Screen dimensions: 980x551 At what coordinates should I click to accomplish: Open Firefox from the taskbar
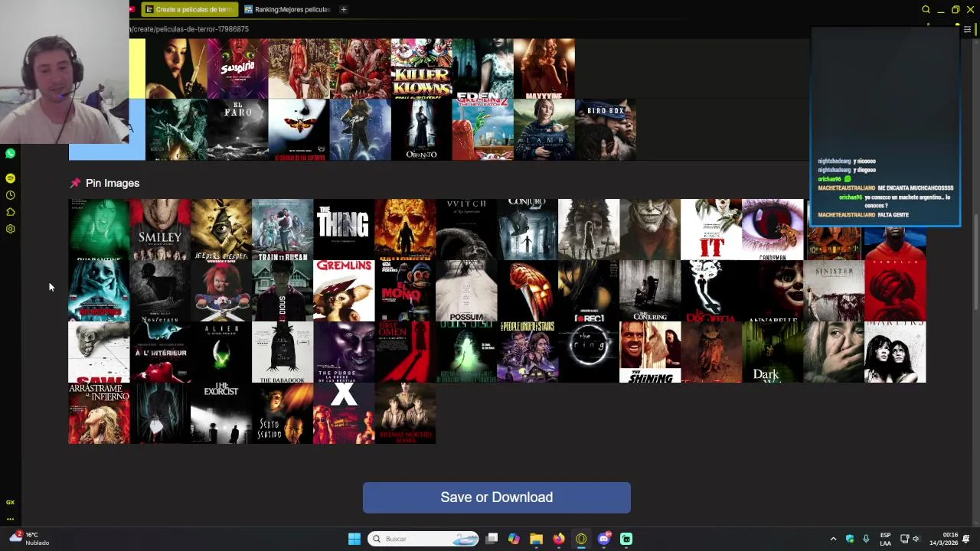(x=559, y=539)
